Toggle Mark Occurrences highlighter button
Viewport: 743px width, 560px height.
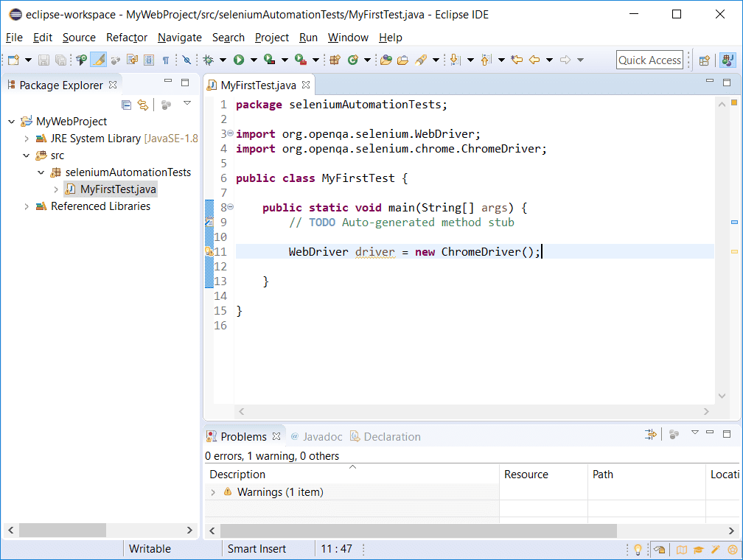(x=98, y=60)
